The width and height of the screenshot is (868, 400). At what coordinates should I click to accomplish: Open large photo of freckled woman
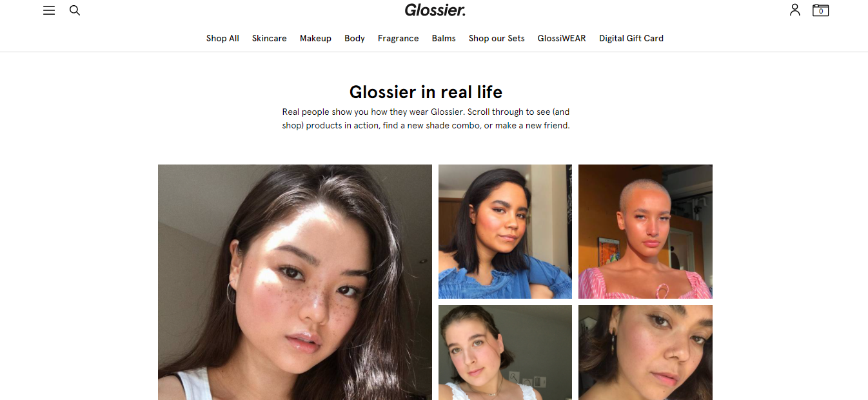(295, 282)
